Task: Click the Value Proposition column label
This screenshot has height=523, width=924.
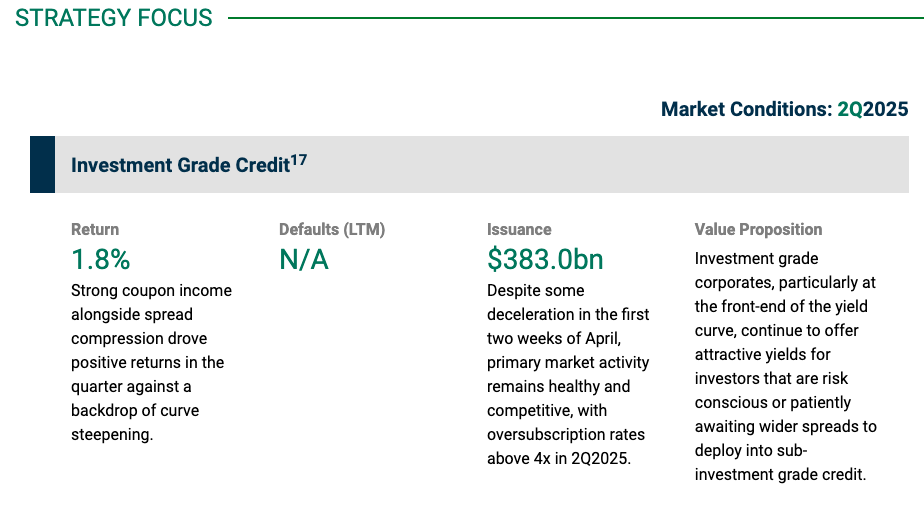Action: tap(758, 229)
